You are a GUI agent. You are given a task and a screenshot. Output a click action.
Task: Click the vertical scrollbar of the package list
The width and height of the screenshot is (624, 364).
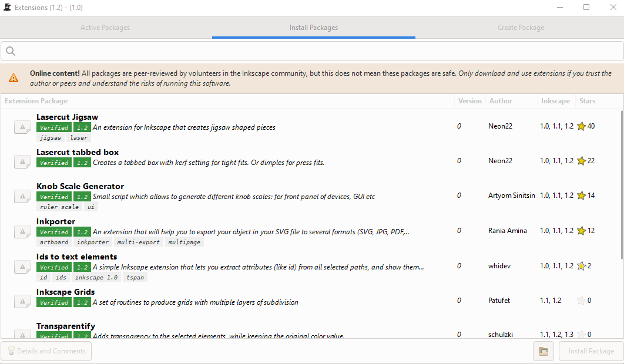click(622, 185)
